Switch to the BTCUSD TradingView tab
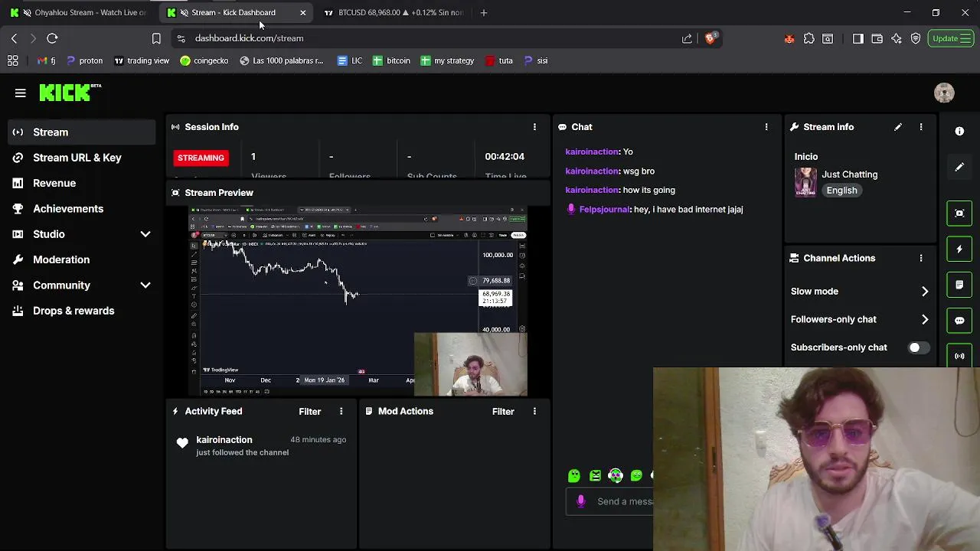 [x=394, y=12]
